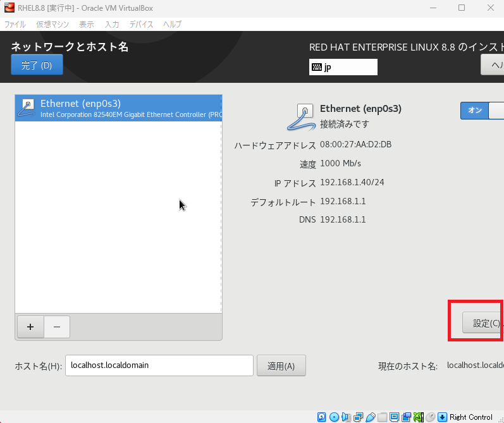Click the 適用(A) apply button
The height and width of the screenshot is (423, 504).
click(x=281, y=366)
